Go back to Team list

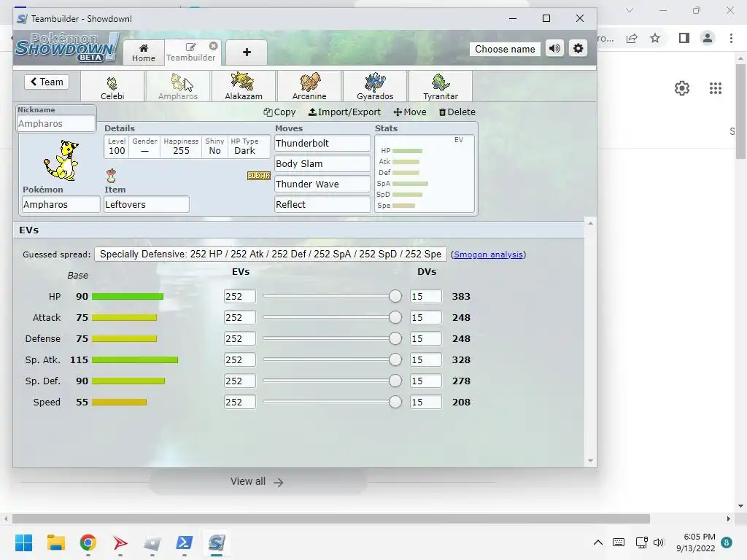pyautogui.click(x=47, y=82)
